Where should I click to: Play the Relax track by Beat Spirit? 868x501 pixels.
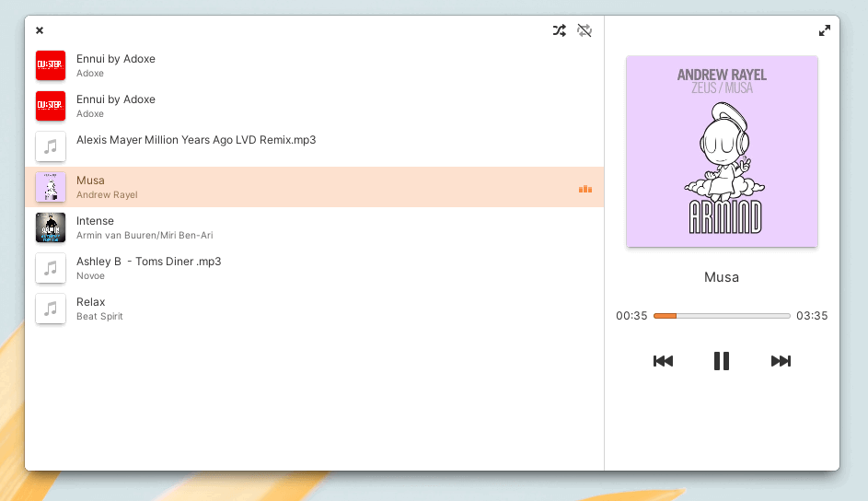click(314, 309)
